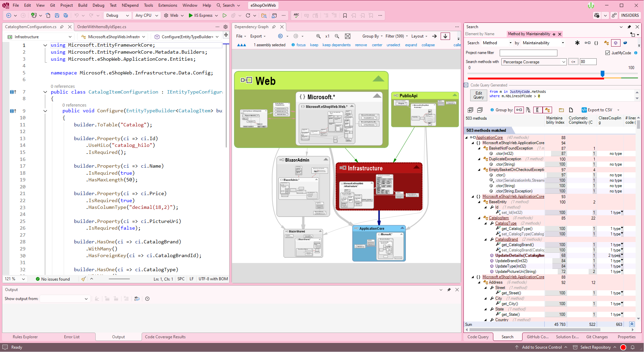The height and width of the screenshot is (352, 644).
Task: Collapse the ApplicationCore tree node
Action: pos(466,137)
